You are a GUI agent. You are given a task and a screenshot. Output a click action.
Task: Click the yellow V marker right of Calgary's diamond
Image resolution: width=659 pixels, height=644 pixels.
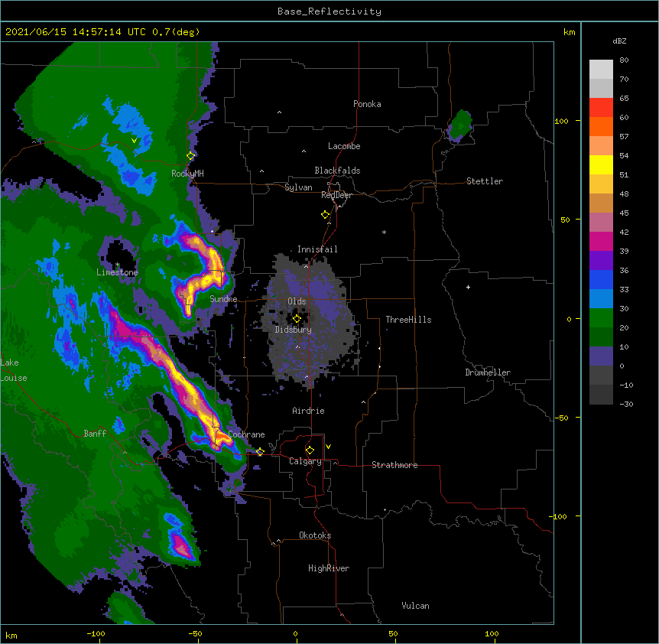click(328, 447)
